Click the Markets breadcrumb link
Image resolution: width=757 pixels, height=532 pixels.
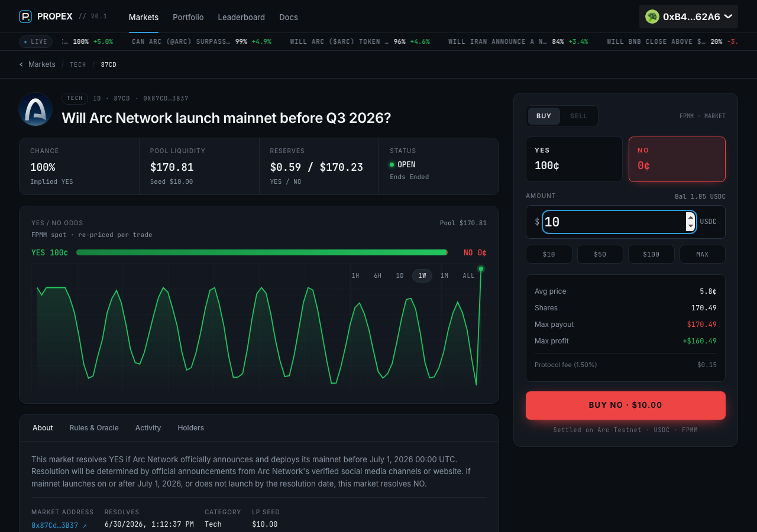click(x=42, y=64)
